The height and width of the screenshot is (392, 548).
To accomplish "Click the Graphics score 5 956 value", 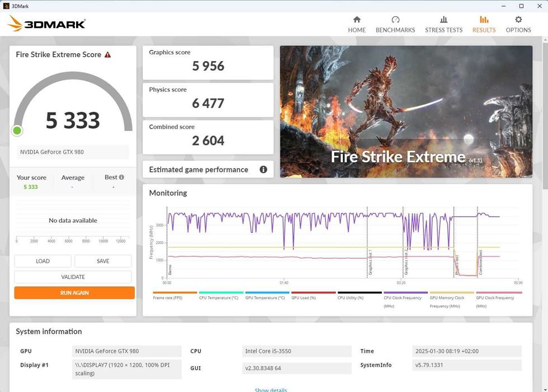I will tap(208, 66).
